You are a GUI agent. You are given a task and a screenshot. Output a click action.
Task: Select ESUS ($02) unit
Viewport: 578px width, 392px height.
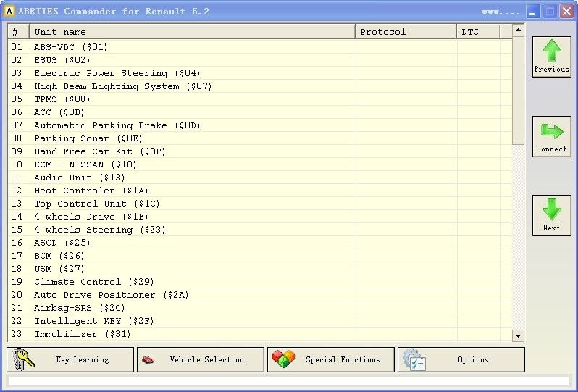tap(259, 60)
